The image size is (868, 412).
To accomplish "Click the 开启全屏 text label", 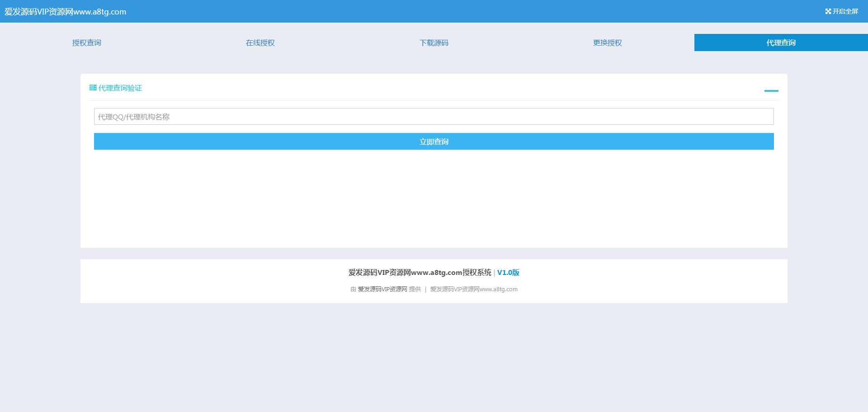I will coord(845,11).
